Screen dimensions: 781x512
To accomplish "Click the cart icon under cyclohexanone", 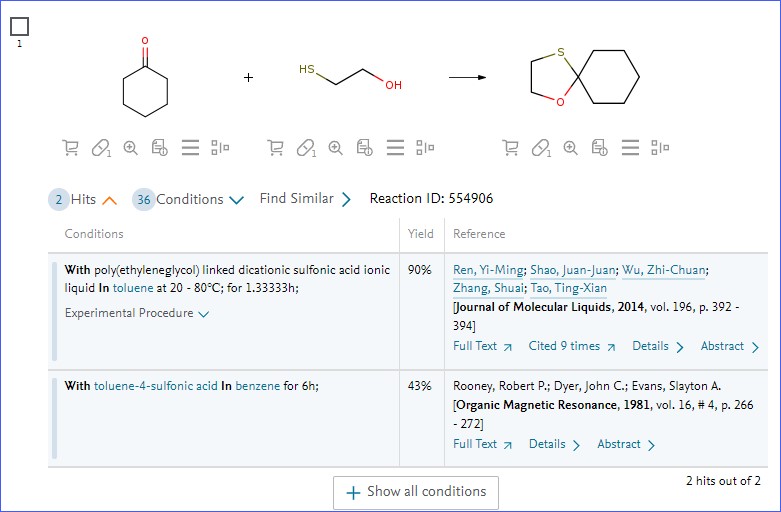I will click(70, 148).
